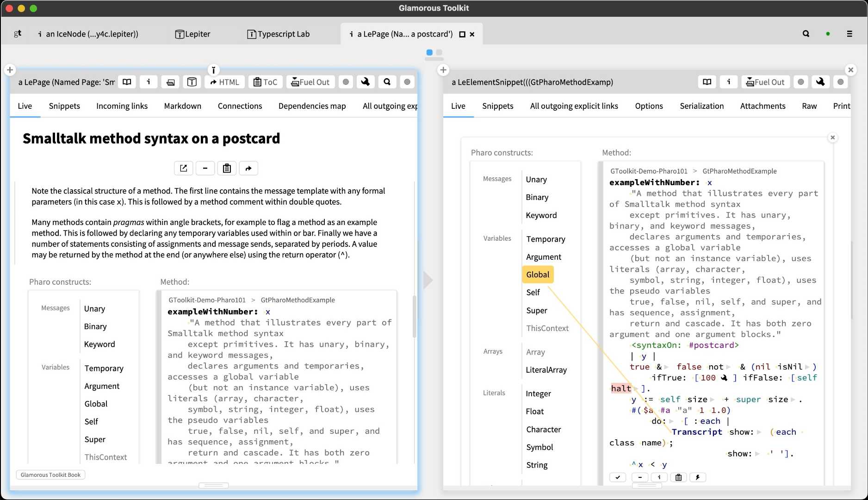
Task: Switch to the Typescript Lab tab
Action: (279, 34)
